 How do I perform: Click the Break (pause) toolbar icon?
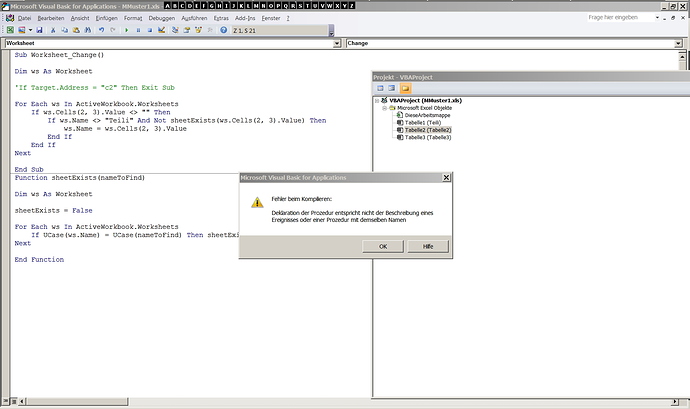pos(138,30)
